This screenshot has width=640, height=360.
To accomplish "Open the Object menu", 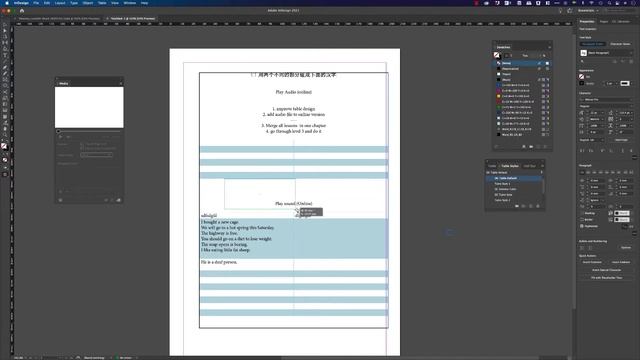I will [87, 3].
